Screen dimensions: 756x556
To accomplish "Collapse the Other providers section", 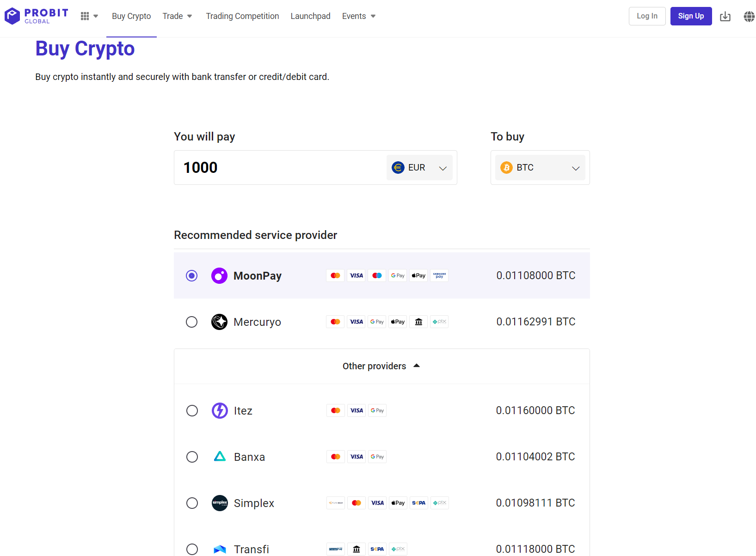I will click(x=381, y=366).
